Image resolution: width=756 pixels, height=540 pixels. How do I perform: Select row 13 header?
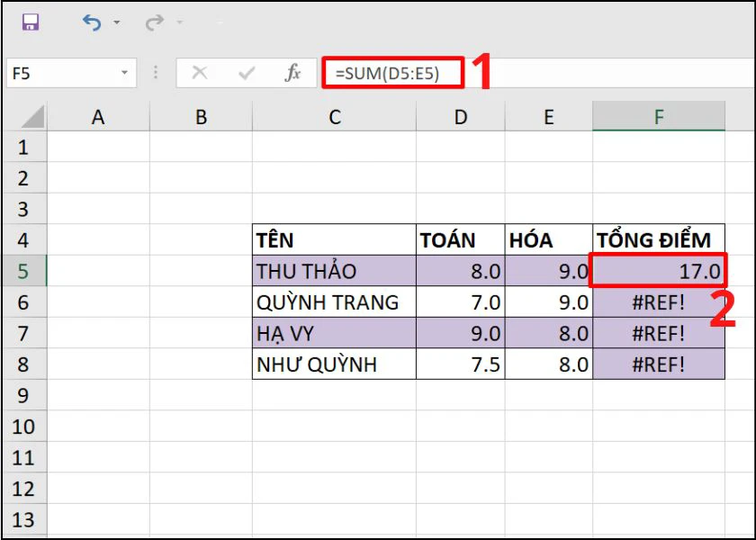point(24,519)
